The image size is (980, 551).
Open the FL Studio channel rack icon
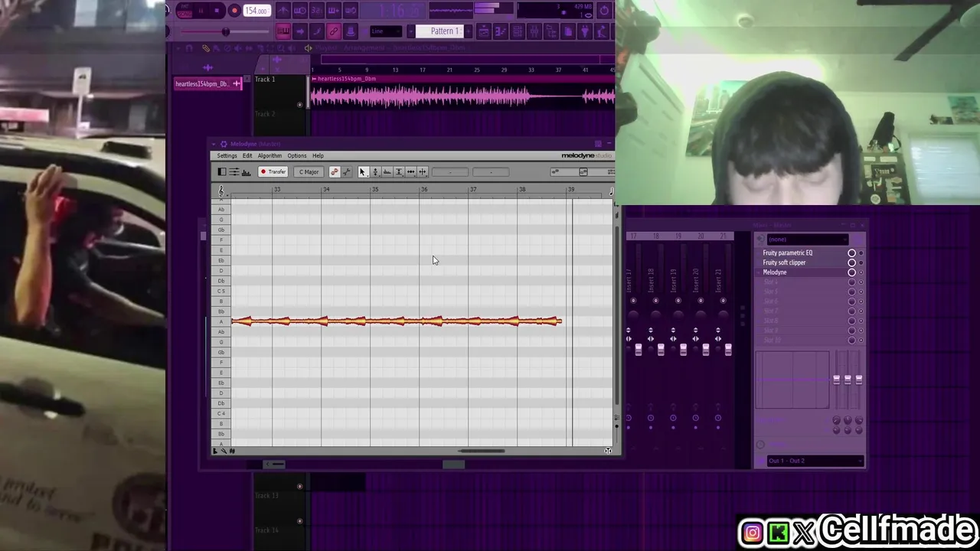pos(517,31)
